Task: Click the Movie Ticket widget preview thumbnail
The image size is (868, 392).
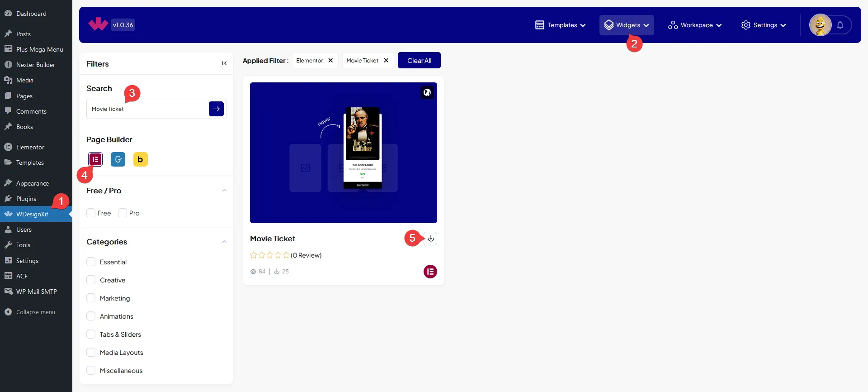Action: pyautogui.click(x=343, y=153)
